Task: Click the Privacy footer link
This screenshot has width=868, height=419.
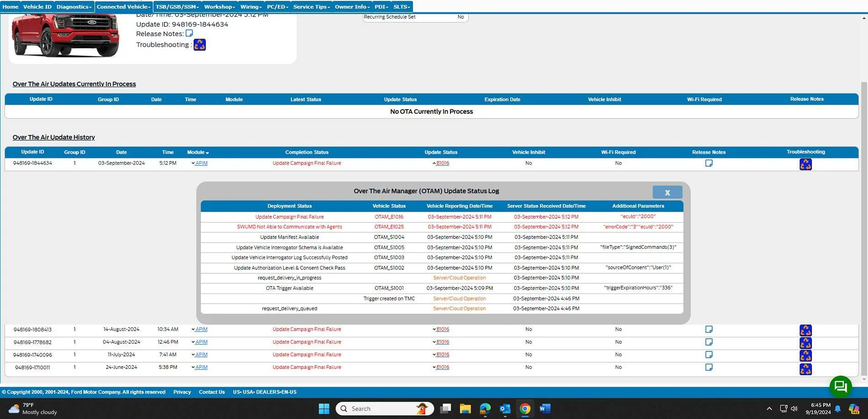Action: click(182, 392)
